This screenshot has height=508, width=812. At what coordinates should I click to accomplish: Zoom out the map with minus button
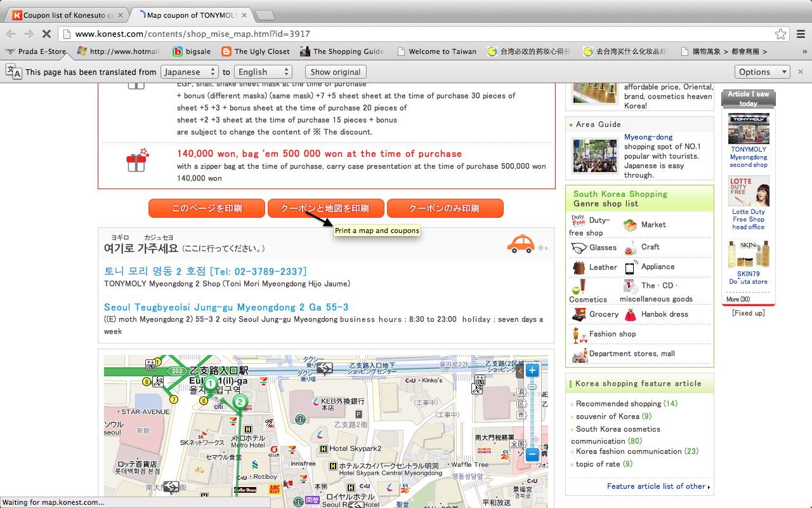[532, 454]
